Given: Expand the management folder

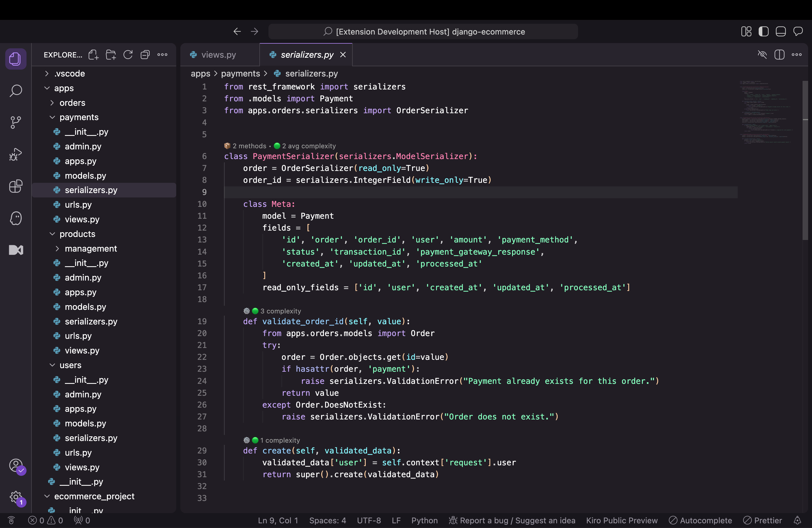Looking at the screenshot, I should pyautogui.click(x=90, y=249).
